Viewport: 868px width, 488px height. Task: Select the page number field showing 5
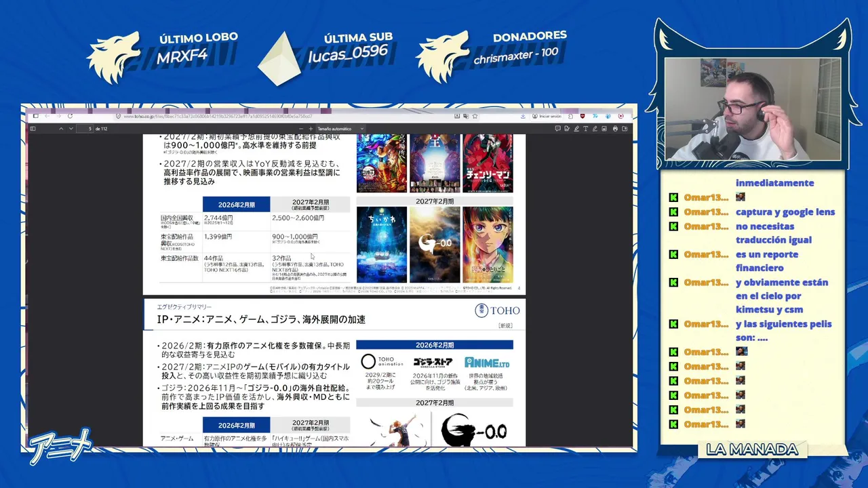[85, 129]
